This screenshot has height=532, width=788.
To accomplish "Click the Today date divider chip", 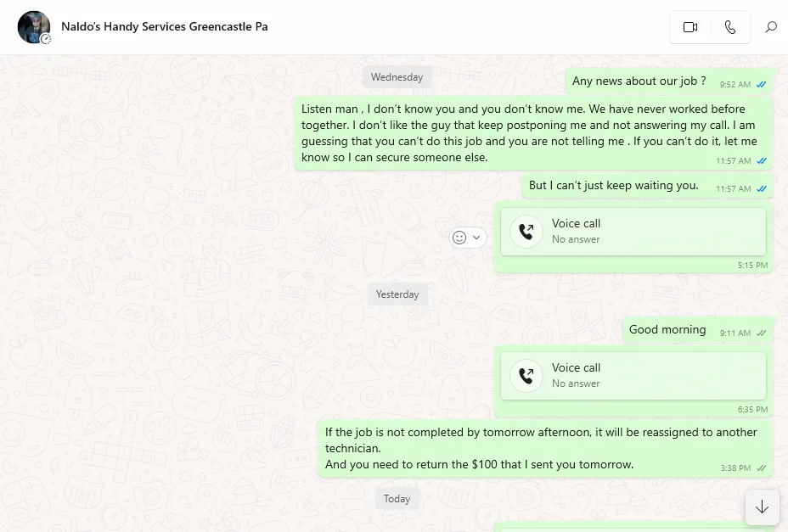I will (x=397, y=499).
